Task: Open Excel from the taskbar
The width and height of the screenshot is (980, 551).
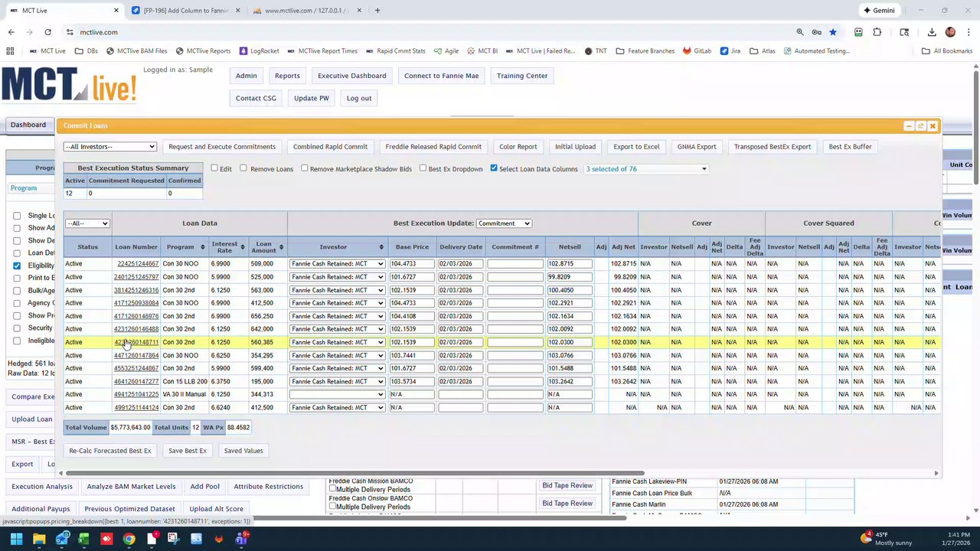Action: tap(83, 540)
